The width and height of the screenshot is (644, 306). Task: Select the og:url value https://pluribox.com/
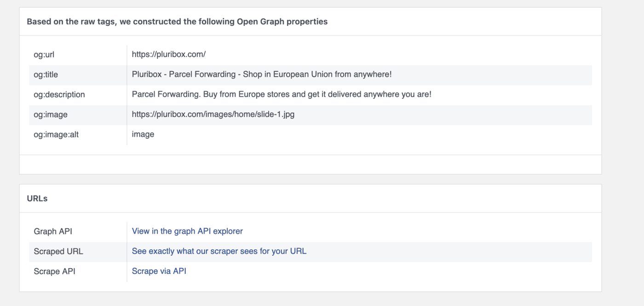pos(169,54)
